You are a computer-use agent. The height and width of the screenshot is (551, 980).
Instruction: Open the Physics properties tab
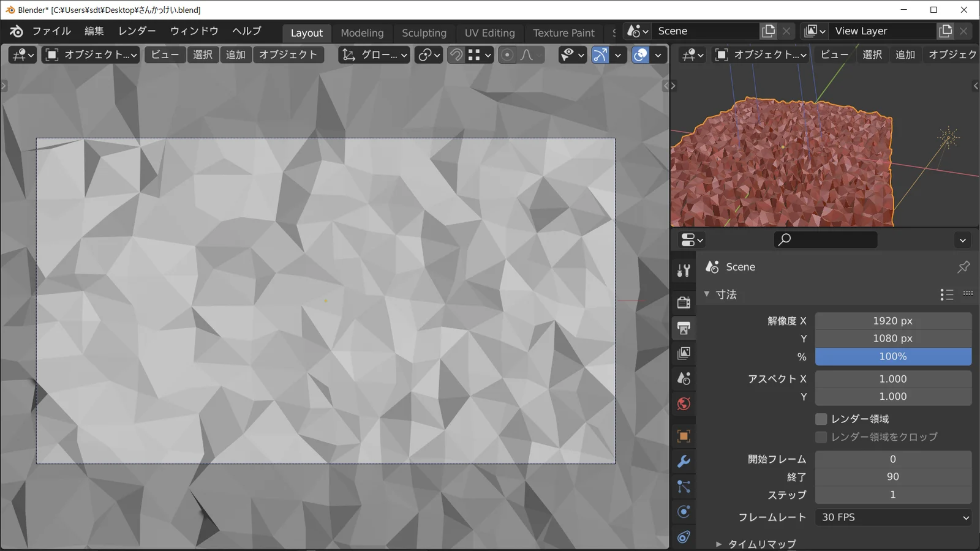684,512
